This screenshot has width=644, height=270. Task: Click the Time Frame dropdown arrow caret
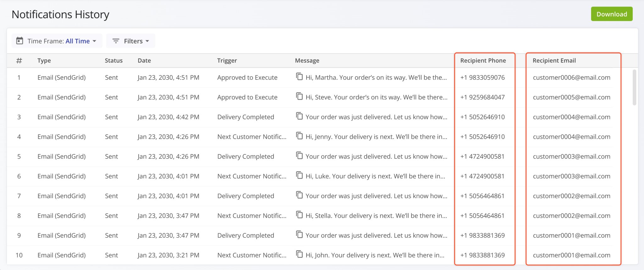click(94, 41)
